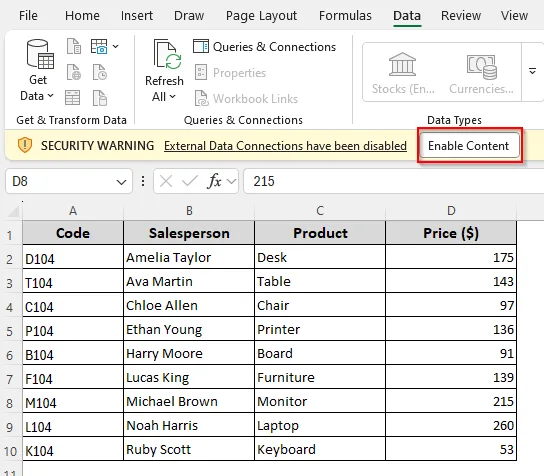Click the Recent Sources clock document icon
Viewport: 544px width, 476px height.
[100, 72]
